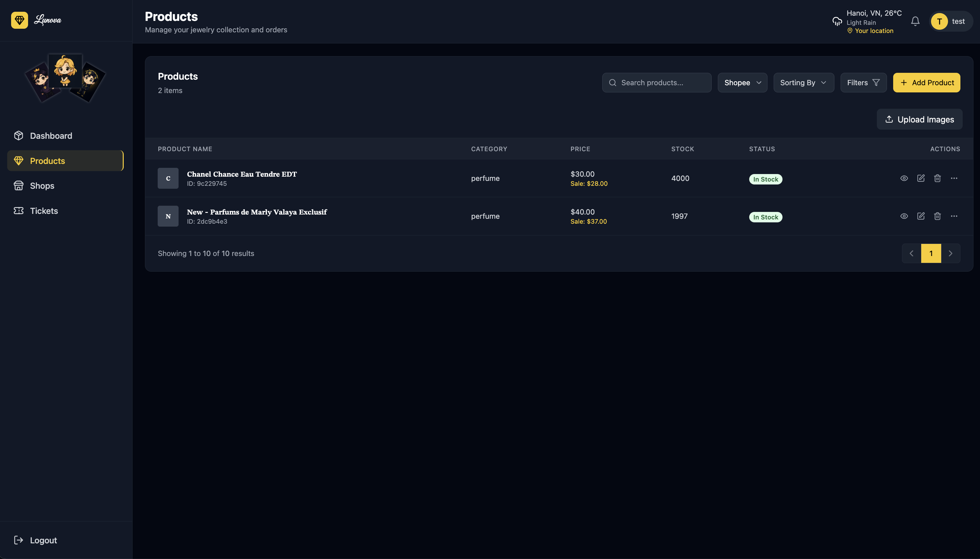Open the Sorting By dropdown

point(803,83)
